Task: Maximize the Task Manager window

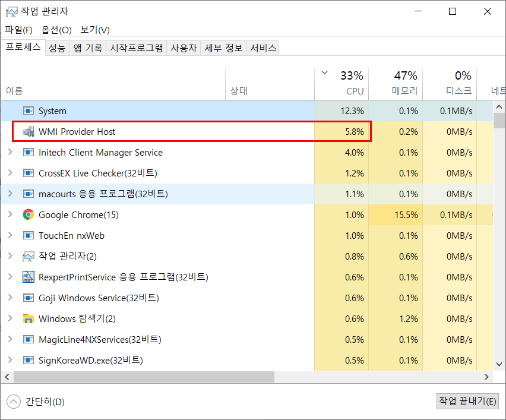Action: pos(453,11)
